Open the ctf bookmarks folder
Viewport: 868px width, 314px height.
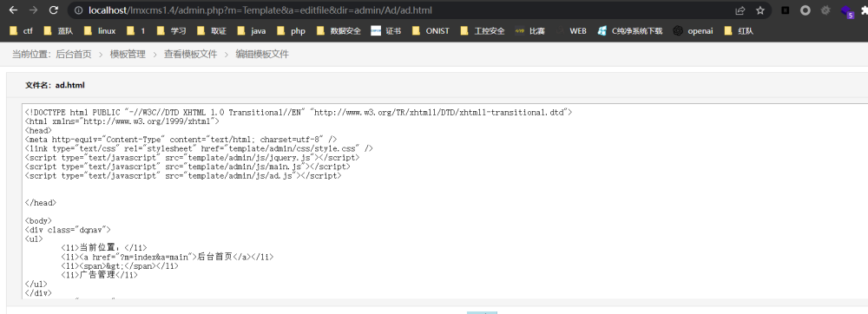(21, 31)
